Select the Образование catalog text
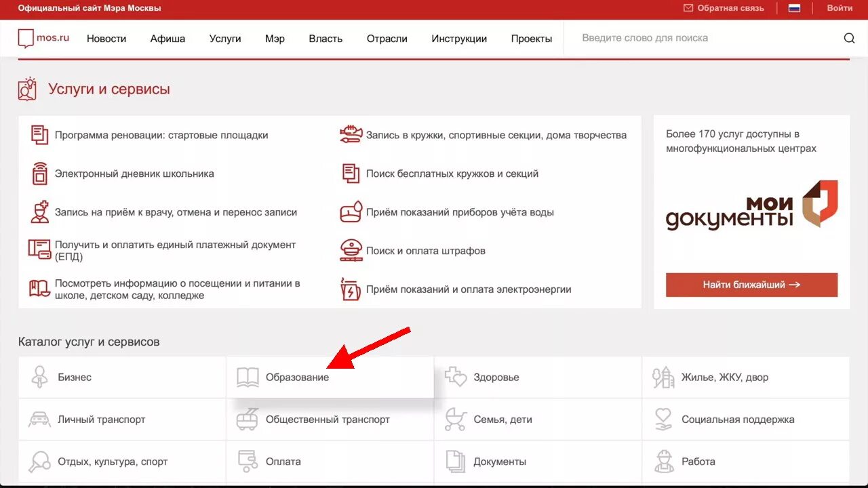The width and height of the screenshot is (868, 488). tap(297, 378)
